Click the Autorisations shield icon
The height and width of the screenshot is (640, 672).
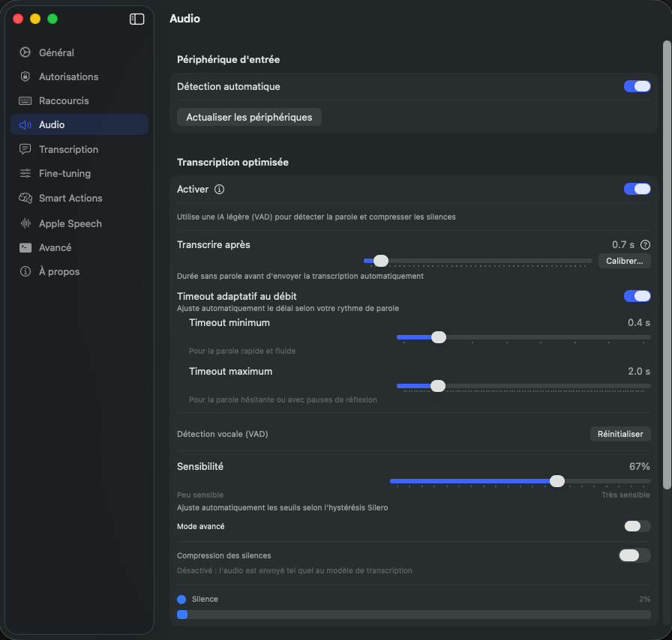pyautogui.click(x=25, y=76)
